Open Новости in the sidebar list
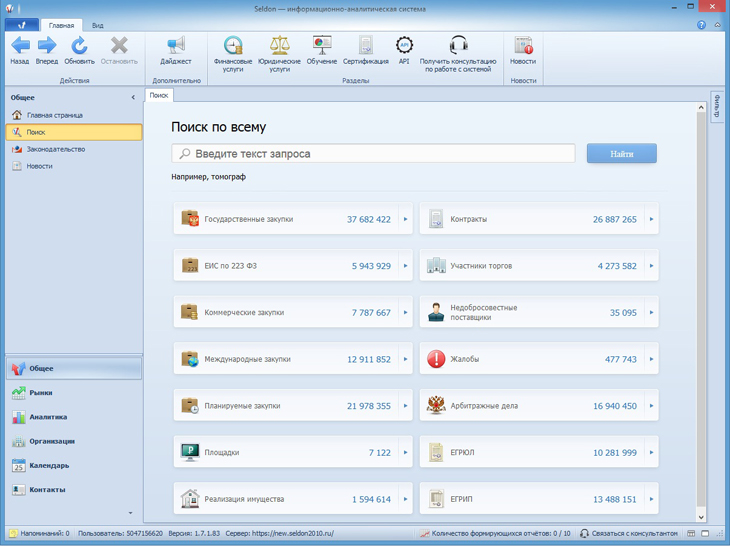 pyautogui.click(x=74, y=166)
